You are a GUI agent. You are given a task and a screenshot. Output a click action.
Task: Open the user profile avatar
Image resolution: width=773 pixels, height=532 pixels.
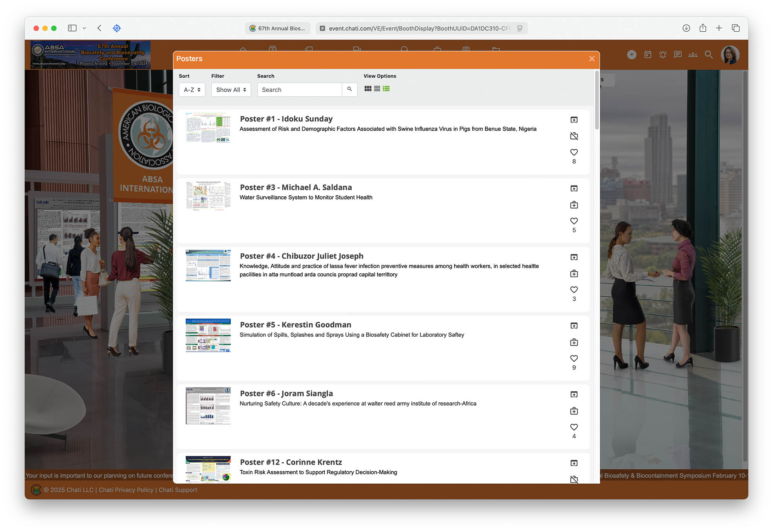[730, 55]
